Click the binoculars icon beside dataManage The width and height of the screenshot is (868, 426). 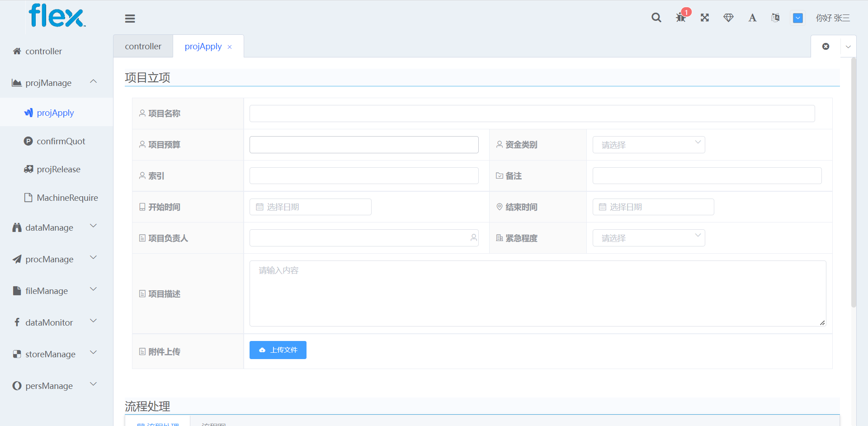click(17, 227)
